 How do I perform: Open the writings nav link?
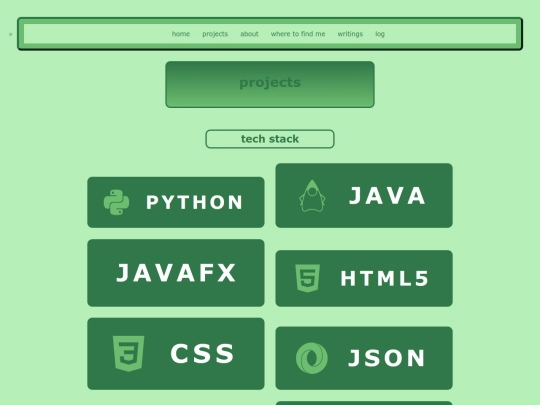350,34
